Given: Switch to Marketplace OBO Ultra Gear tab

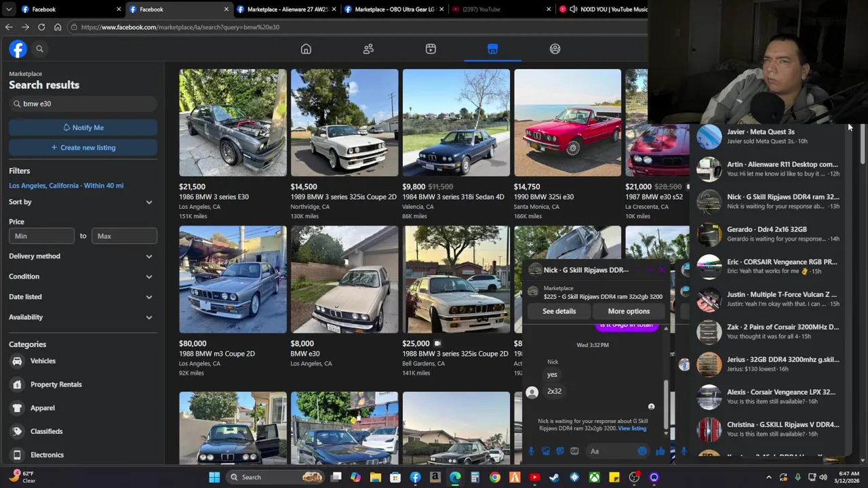Looking at the screenshot, I should 393,9.
